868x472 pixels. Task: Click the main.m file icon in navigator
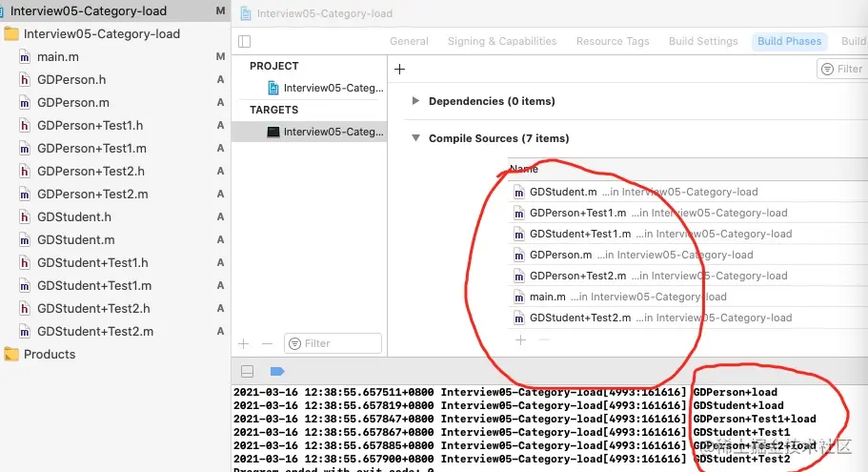tap(25, 57)
